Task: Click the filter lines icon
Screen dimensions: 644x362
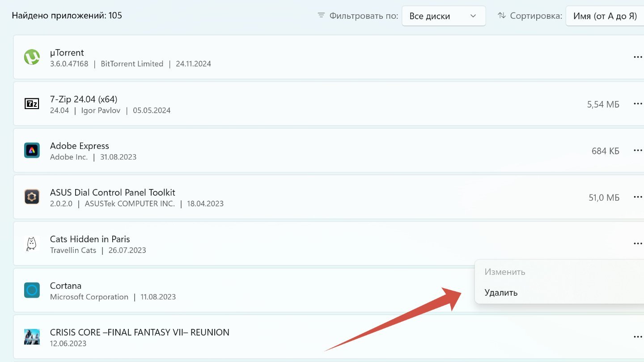Action: (x=321, y=15)
